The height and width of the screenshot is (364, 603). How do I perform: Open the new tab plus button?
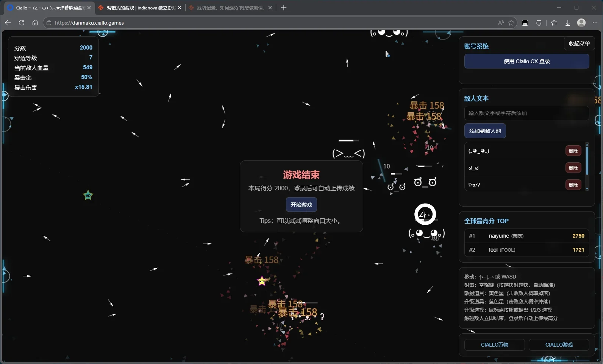click(x=284, y=8)
